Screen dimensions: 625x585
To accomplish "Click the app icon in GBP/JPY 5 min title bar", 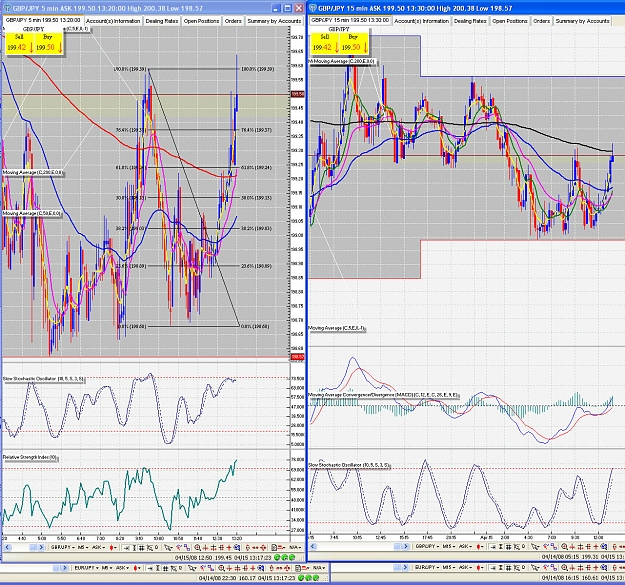I will tap(6, 8).
